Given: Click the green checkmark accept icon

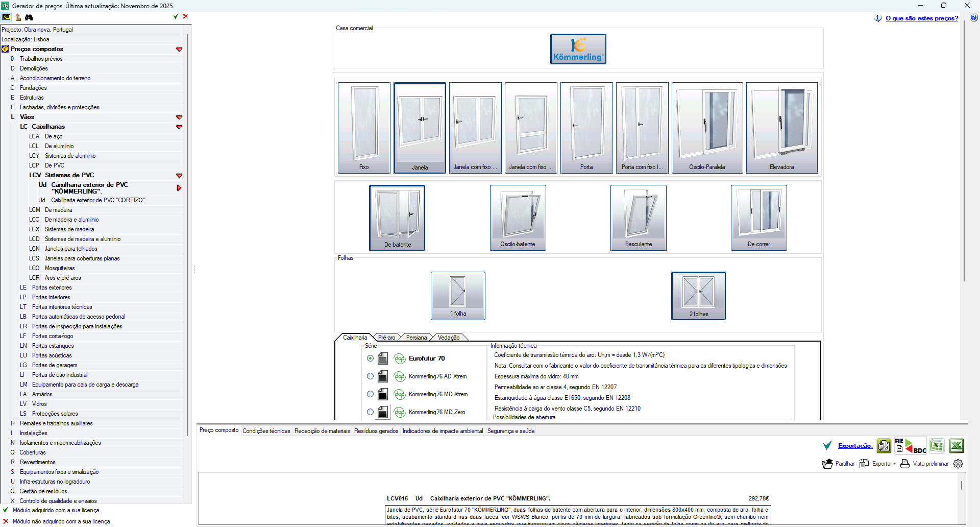Looking at the screenshot, I should [x=176, y=16].
